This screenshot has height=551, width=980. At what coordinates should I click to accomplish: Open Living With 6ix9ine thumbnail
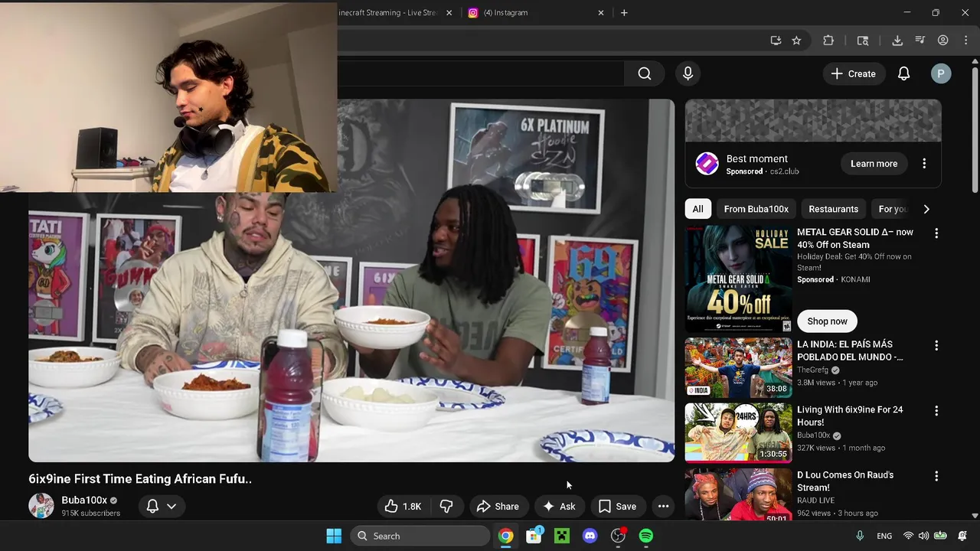point(738,432)
